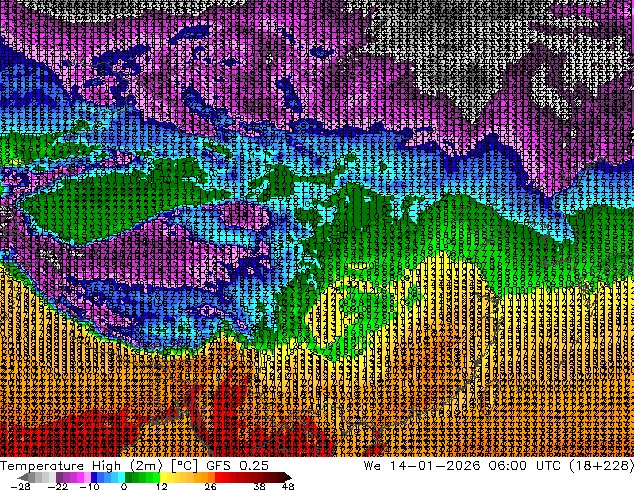Pick the bright red swatch above 26

coord(218,477)
